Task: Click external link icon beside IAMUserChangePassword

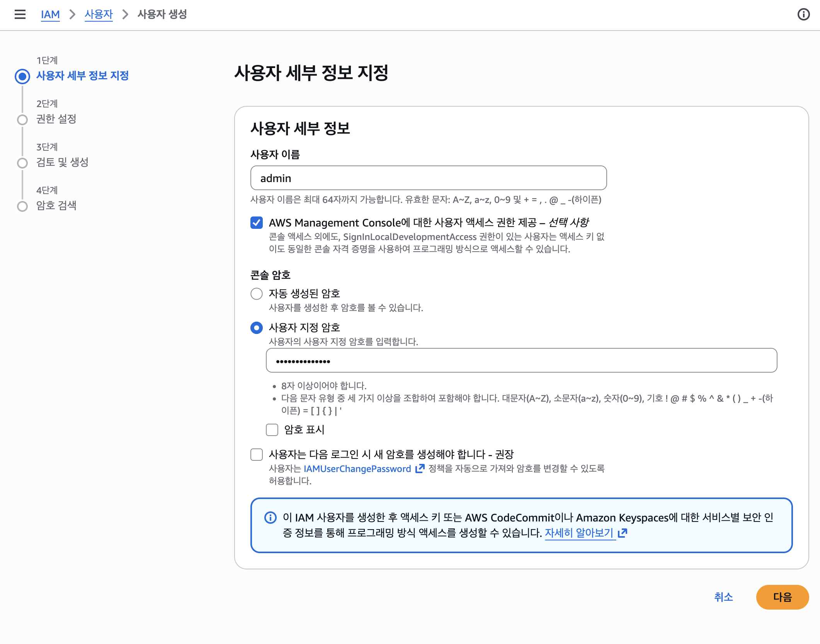Action: (x=420, y=469)
